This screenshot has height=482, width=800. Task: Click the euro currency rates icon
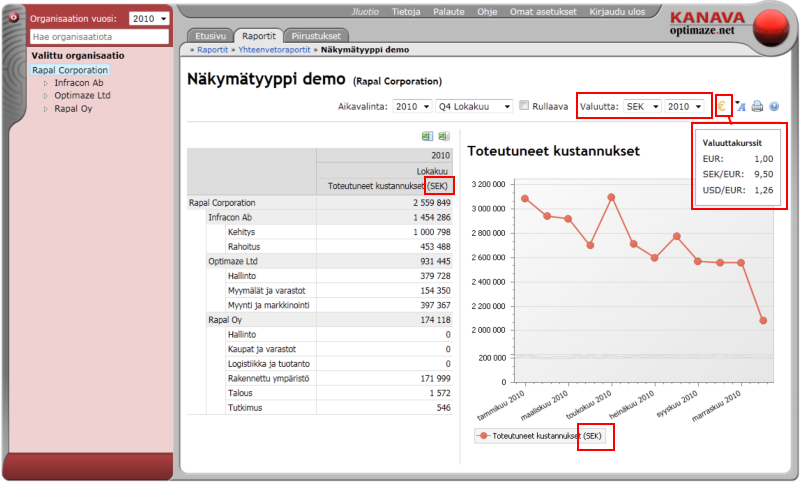coord(723,106)
